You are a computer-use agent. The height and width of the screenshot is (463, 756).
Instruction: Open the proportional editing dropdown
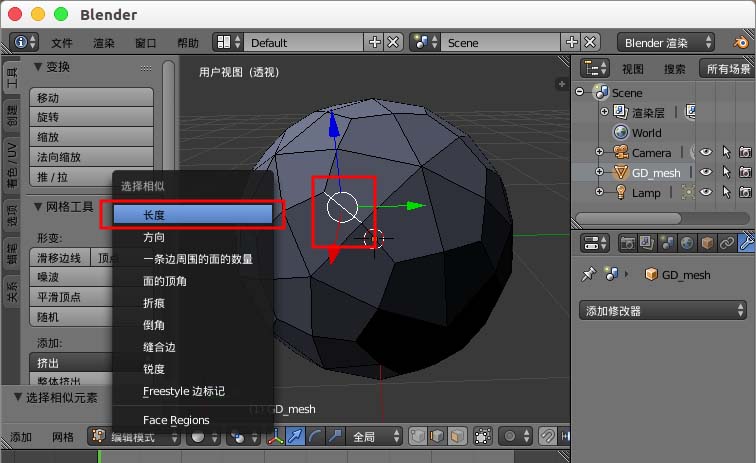pos(514,437)
